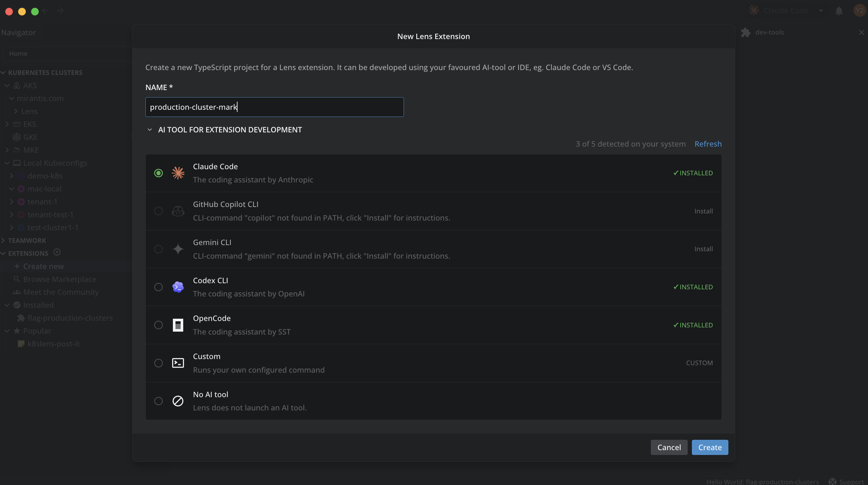Click the GitHub Copilot CLI icon
Image resolution: width=868 pixels, height=485 pixels.
coord(178,211)
